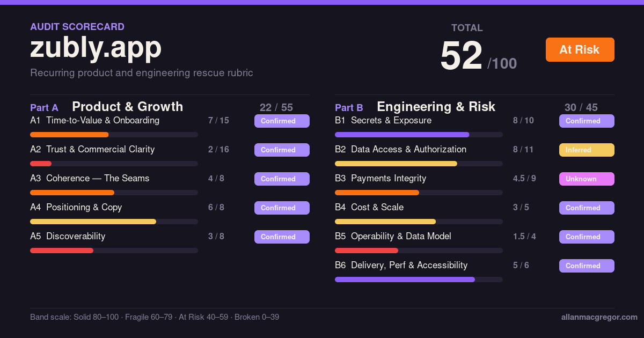Viewport: 644px width, 338px height.
Task: Click the A2 Trust red progress bar
Action: (41, 164)
